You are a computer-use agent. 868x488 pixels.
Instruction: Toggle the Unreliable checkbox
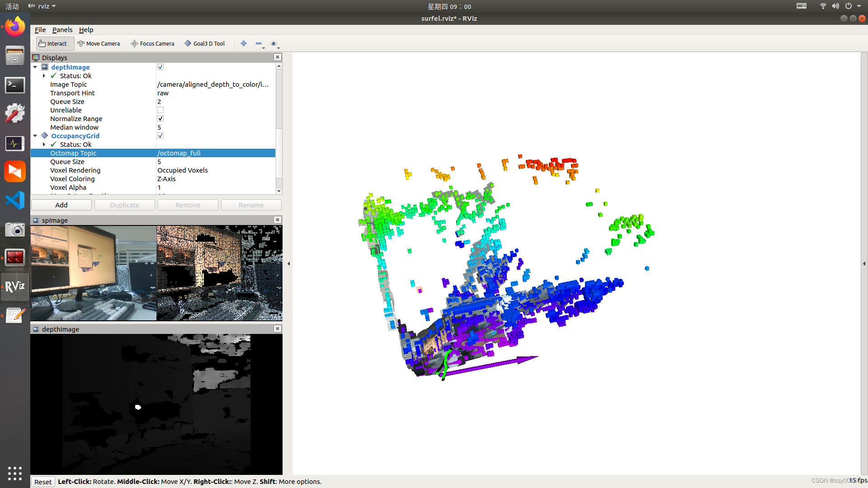click(160, 110)
